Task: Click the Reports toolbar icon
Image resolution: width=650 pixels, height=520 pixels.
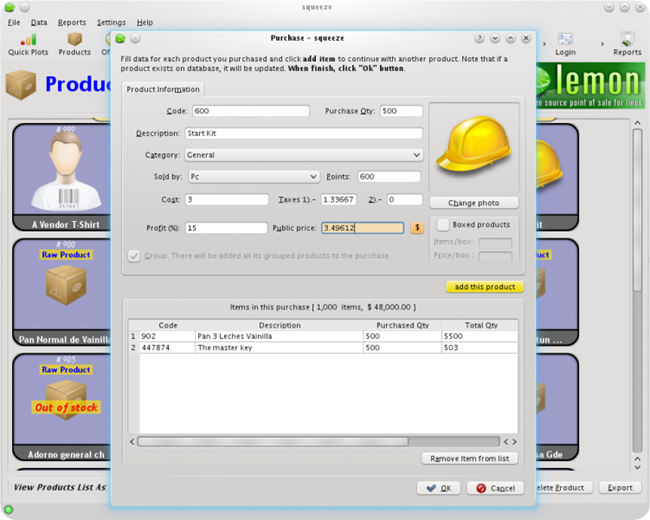Action: point(627,43)
